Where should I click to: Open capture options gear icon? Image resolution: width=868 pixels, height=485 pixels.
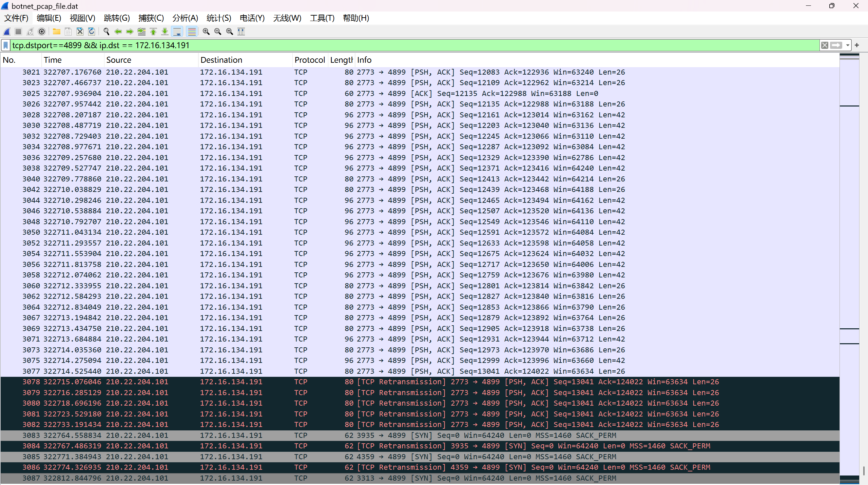[x=42, y=32]
